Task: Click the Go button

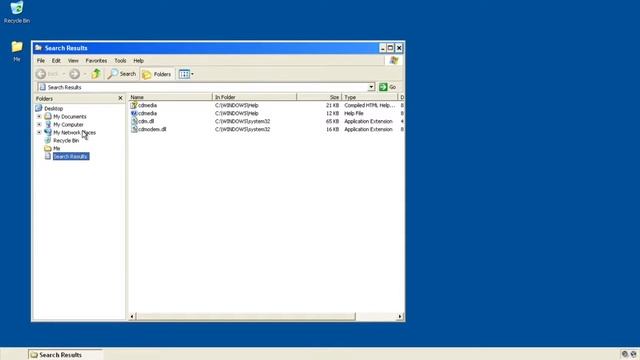Action: point(388,87)
